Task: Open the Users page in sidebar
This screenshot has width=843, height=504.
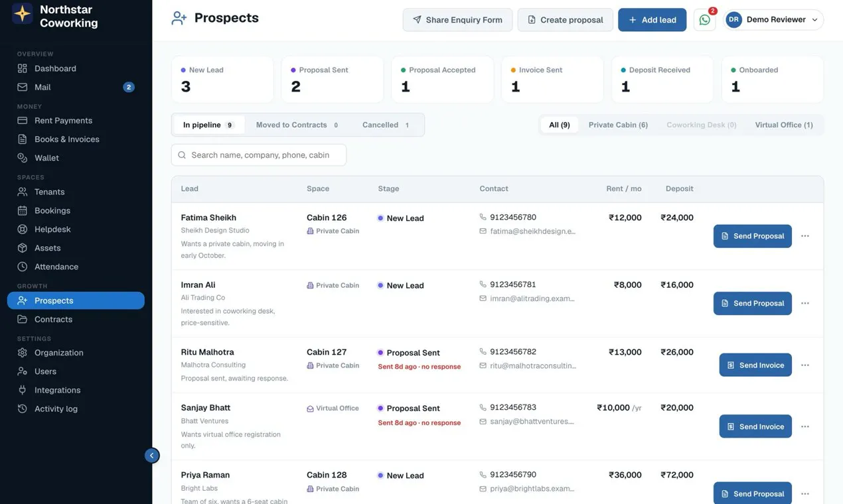Action: coord(76,371)
